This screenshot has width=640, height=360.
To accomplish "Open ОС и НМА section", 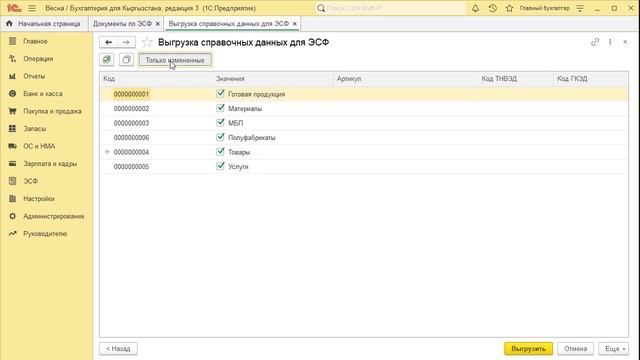I will pyautogui.click(x=39, y=146).
